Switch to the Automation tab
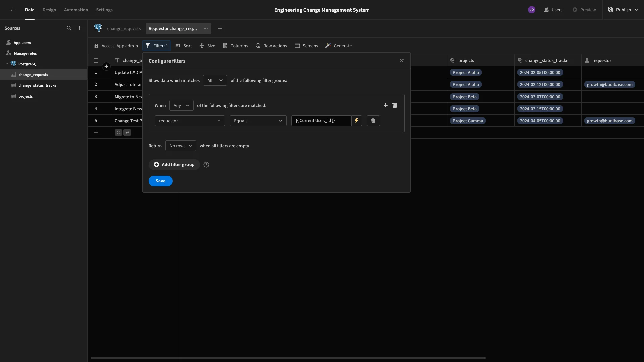 76,10
